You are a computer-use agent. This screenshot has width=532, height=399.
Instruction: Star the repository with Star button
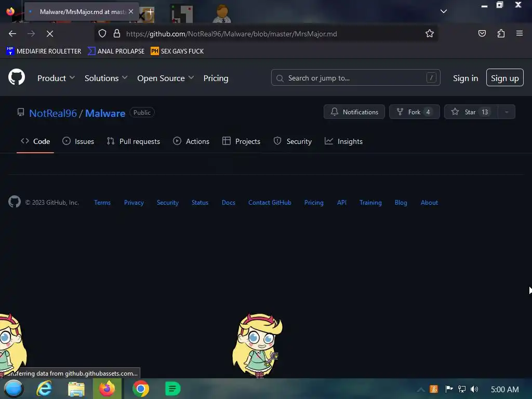(x=471, y=112)
